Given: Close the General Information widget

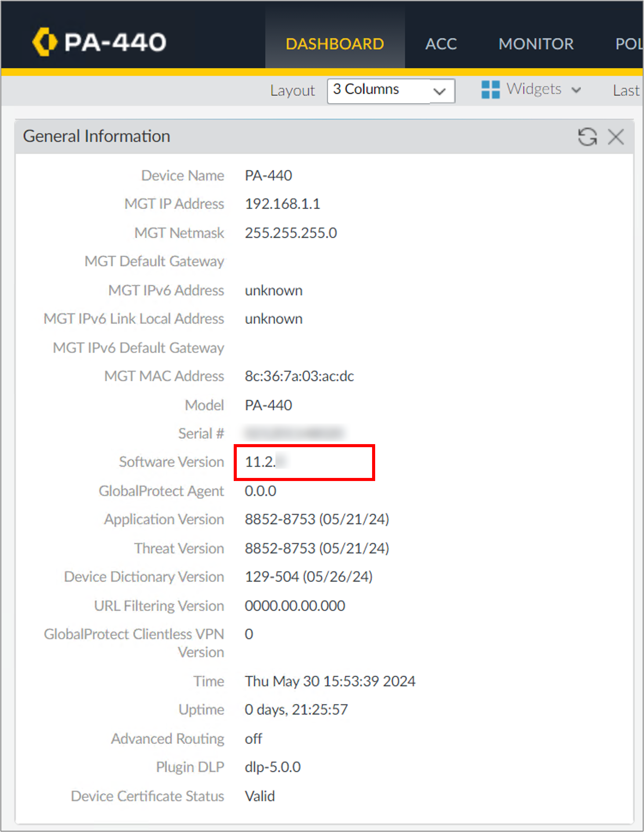Looking at the screenshot, I should (x=615, y=137).
